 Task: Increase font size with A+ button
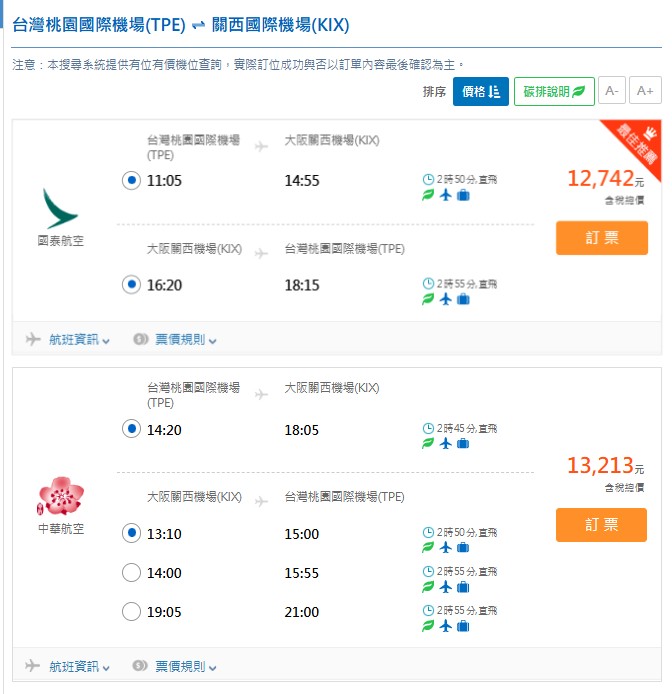(645, 91)
